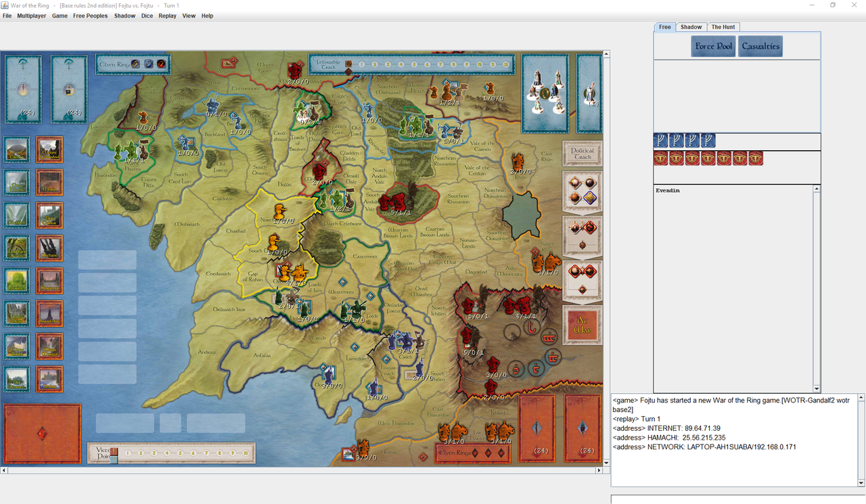Open the Help menu

coord(207,16)
